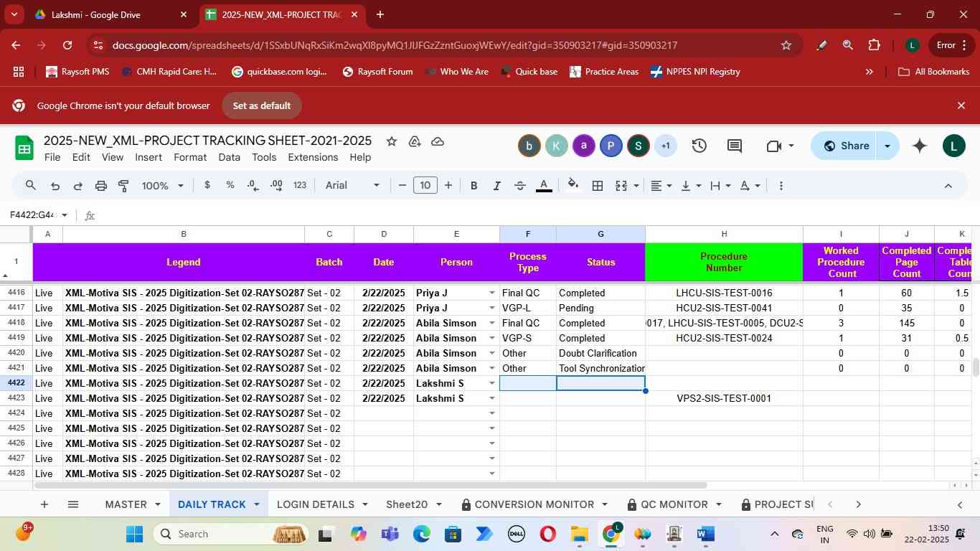Image resolution: width=980 pixels, height=551 pixels.
Task: Open Person dropdown in row 4422
Action: pos(492,383)
